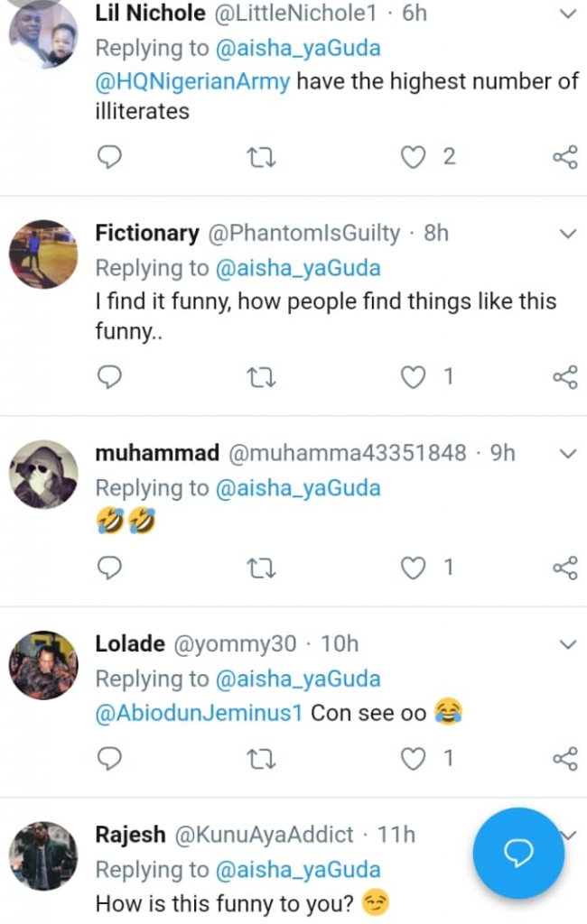Open Fictionary's profile avatar
Viewport: 587px width, 924px height.
pos(42,254)
